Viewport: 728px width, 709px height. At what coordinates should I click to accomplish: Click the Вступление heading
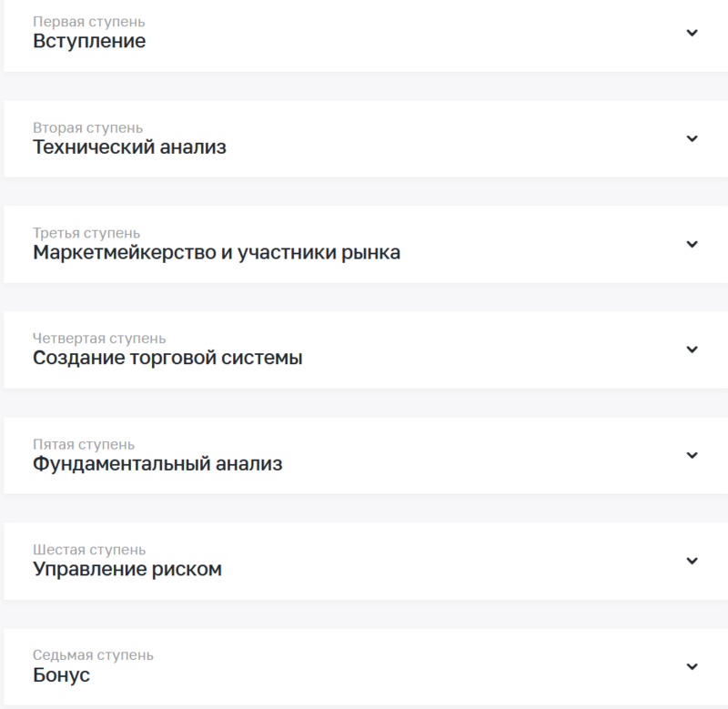(x=89, y=41)
